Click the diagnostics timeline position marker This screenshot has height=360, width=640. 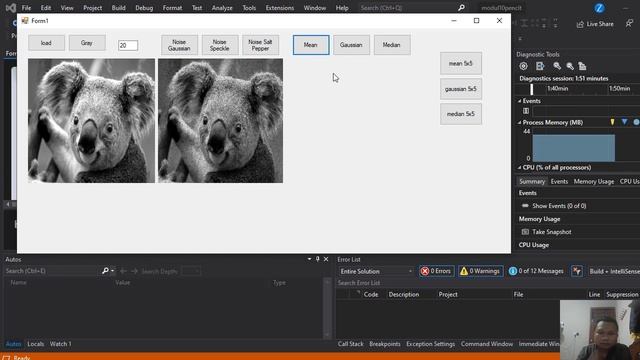(531, 89)
